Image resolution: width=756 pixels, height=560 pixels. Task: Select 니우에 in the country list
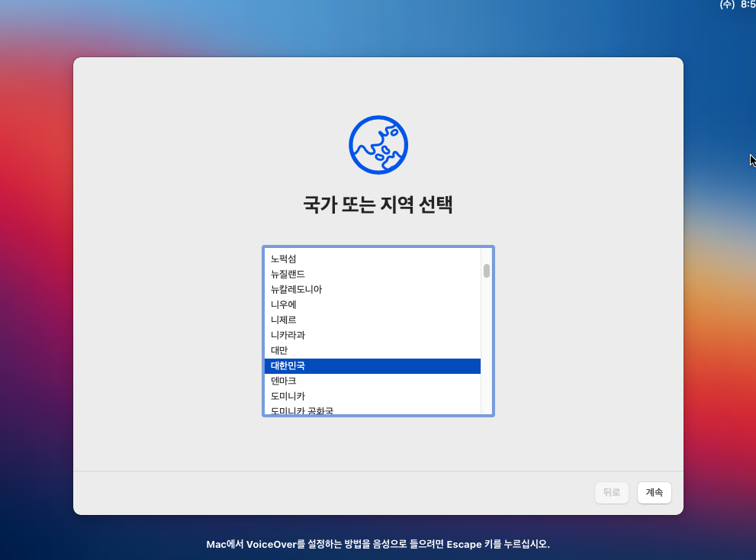(x=372, y=304)
